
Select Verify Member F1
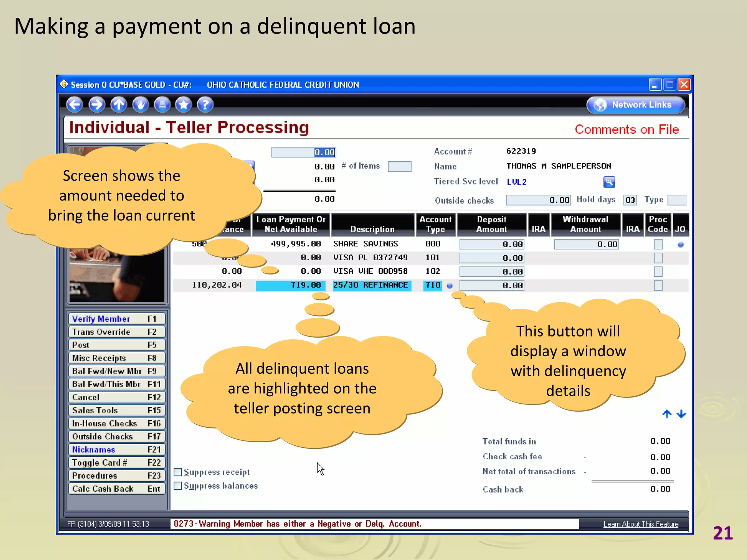click(x=117, y=319)
